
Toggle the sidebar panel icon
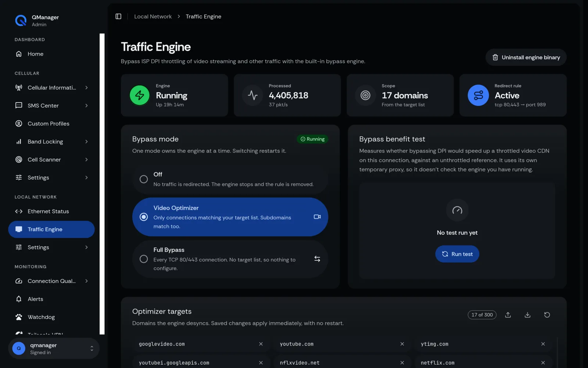pos(118,17)
